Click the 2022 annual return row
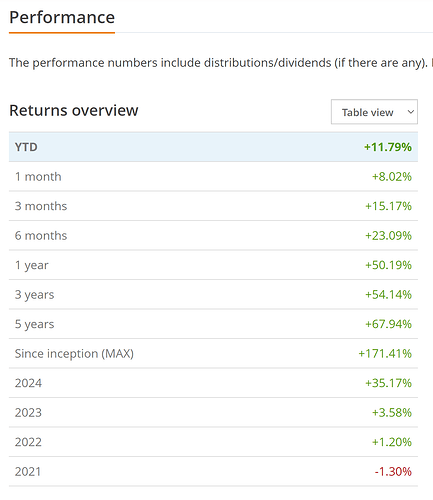 213,442
